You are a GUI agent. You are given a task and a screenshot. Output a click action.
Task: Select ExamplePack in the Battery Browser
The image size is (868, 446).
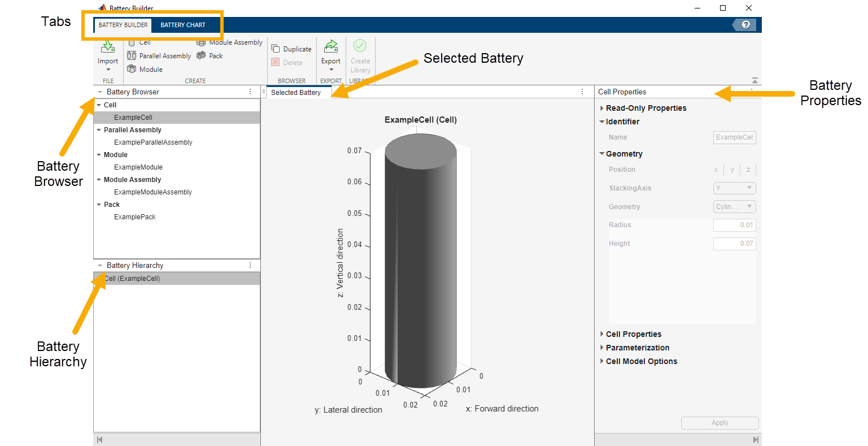pyautogui.click(x=135, y=217)
